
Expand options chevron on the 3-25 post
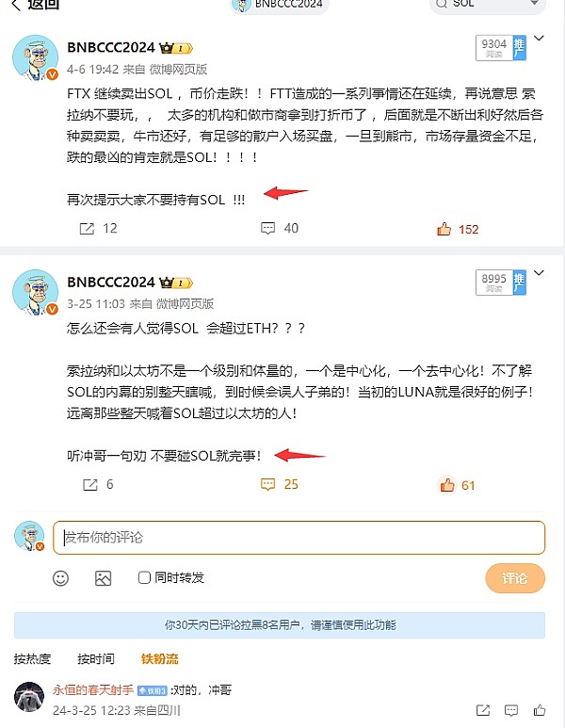539,272
